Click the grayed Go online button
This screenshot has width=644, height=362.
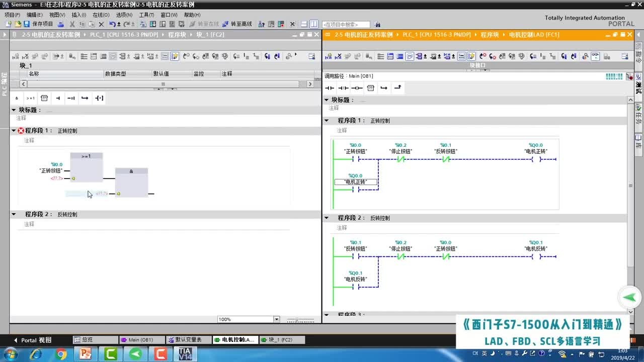pyautogui.click(x=204, y=24)
